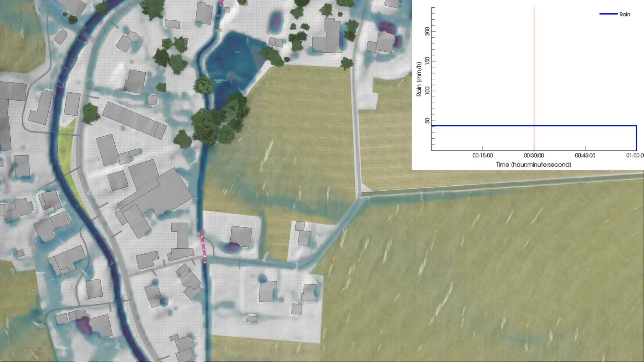Screen dimensions: 644x362
Task: Click purple deep-water spot below center building
Action: click(232, 248)
